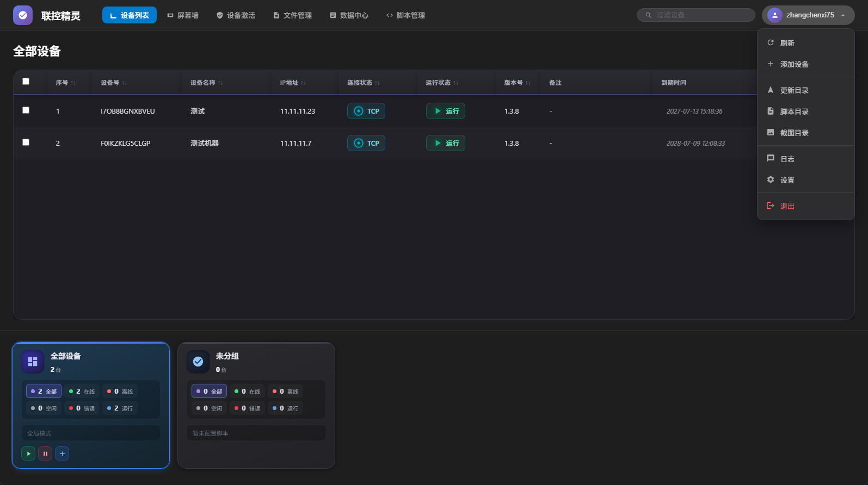Choose 刷新 from the user menu
The image size is (868, 485).
tap(806, 43)
